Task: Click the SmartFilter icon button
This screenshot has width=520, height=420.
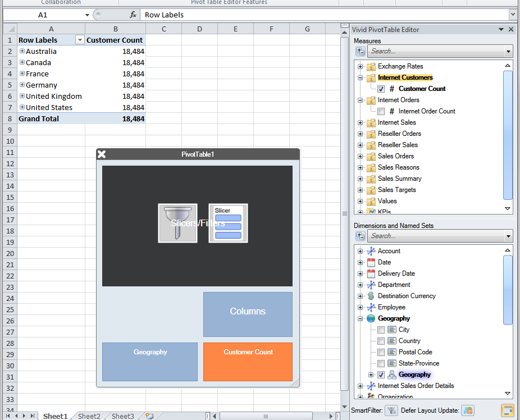Action: click(x=391, y=410)
